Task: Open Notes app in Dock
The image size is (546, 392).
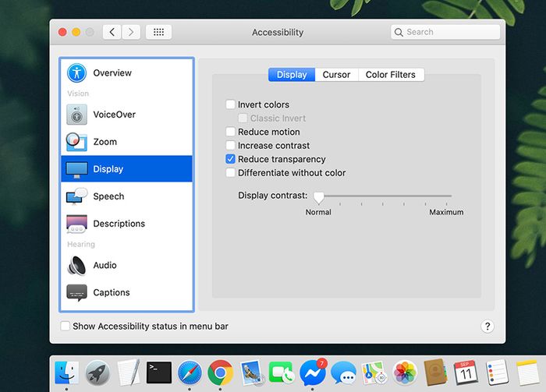Action: 528,373
